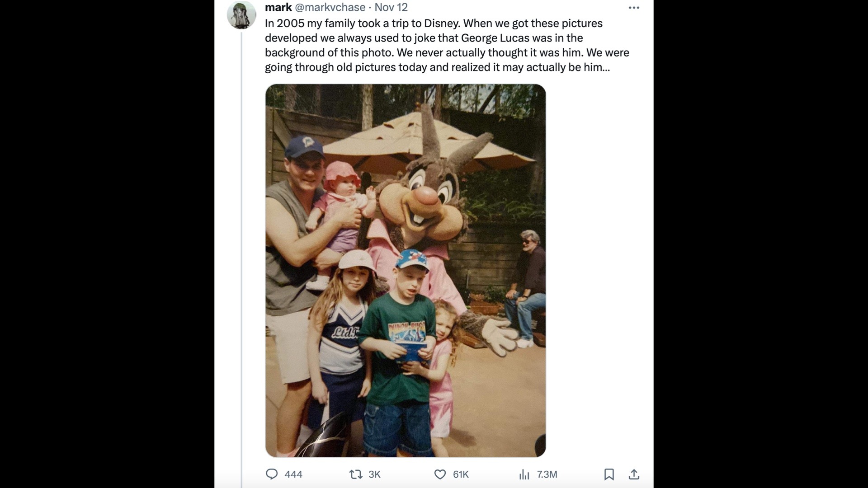Click mark's profile avatar picture
868x488 pixels.
[241, 15]
